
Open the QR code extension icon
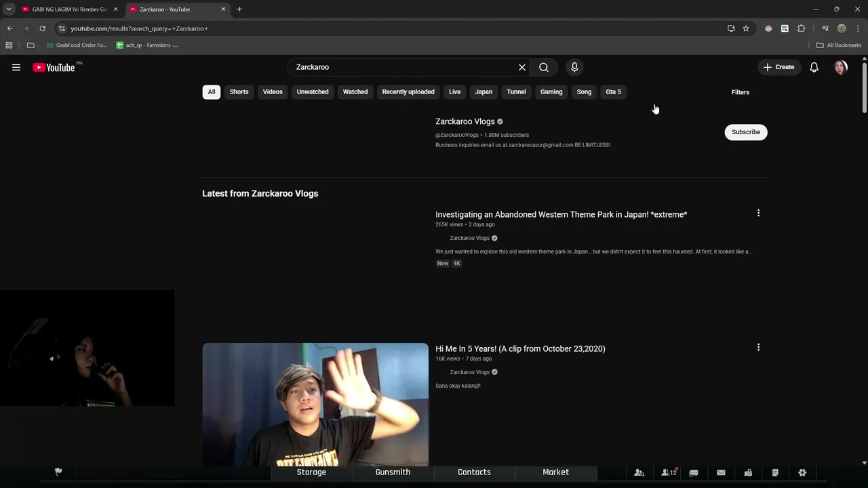click(785, 28)
